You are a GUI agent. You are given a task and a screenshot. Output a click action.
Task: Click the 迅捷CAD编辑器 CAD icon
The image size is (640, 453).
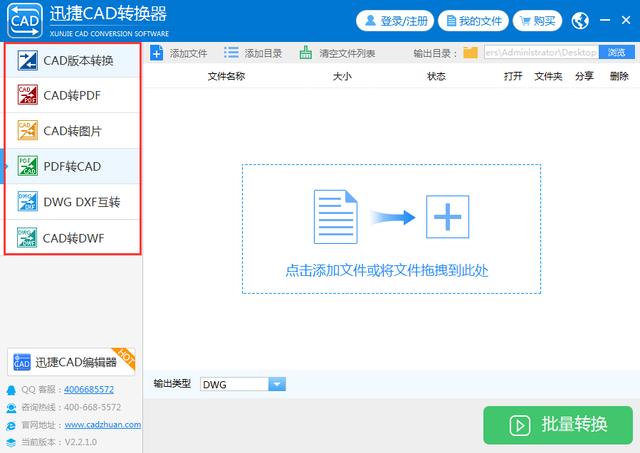click(22, 362)
